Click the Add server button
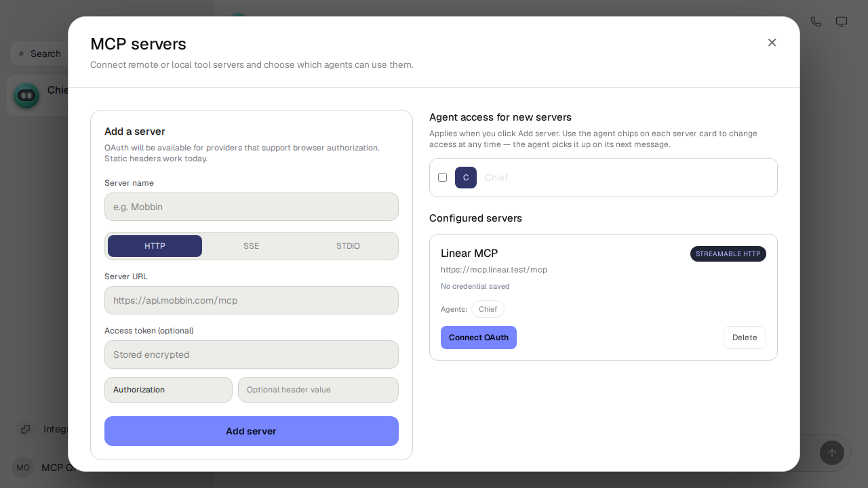The image size is (868, 488). pyautogui.click(x=252, y=431)
